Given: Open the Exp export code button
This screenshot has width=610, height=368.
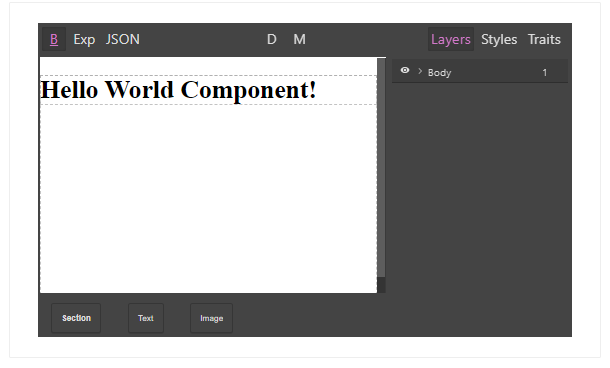Looking at the screenshot, I should tap(84, 39).
